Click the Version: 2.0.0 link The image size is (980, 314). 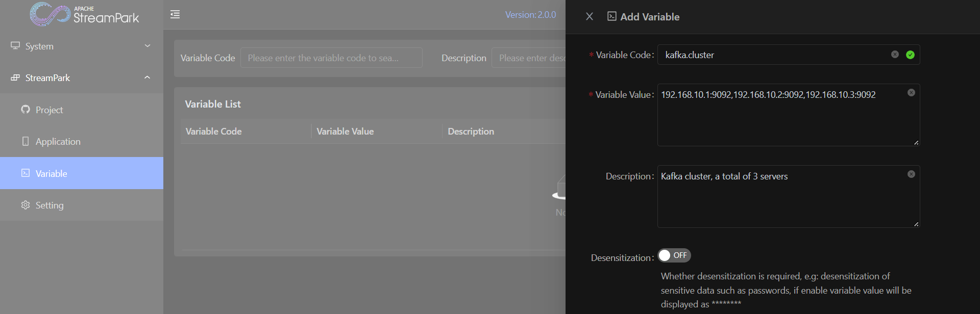[x=530, y=15]
